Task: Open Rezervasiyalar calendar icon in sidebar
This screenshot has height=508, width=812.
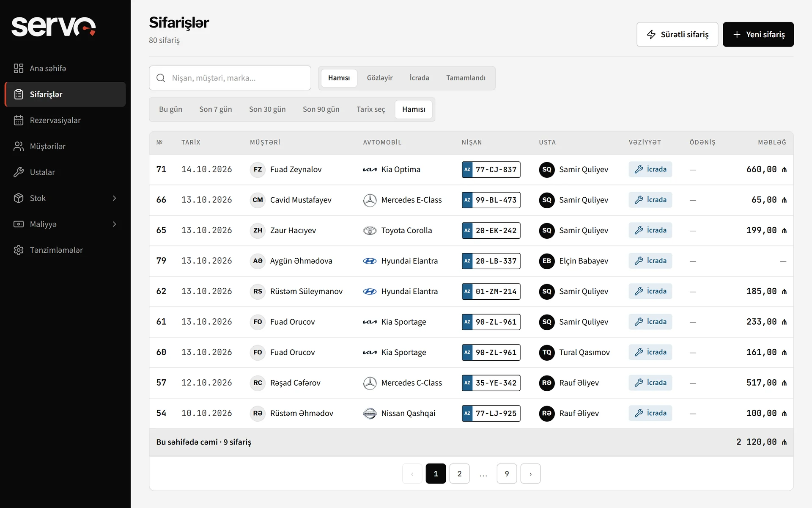Action: 19,120
